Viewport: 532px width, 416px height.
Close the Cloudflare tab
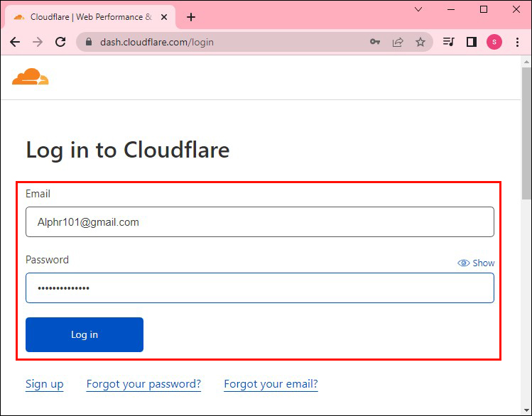point(165,16)
